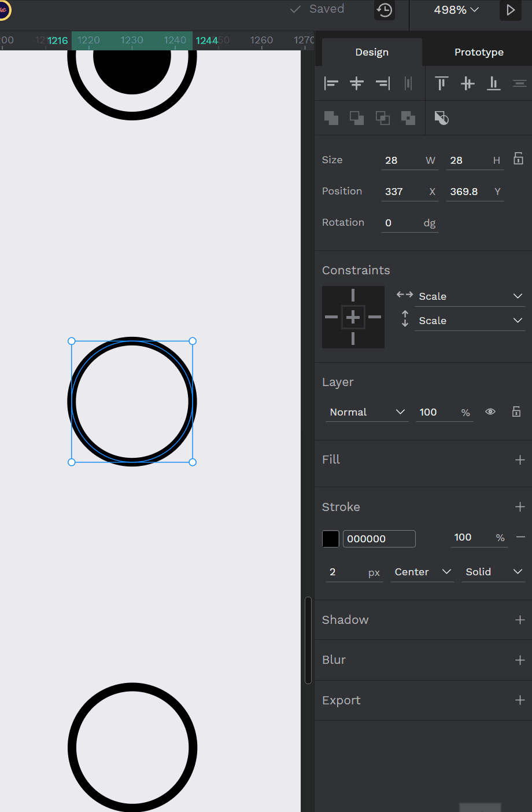Align selection to top edges
The height and width of the screenshot is (812, 532).
(442, 83)
